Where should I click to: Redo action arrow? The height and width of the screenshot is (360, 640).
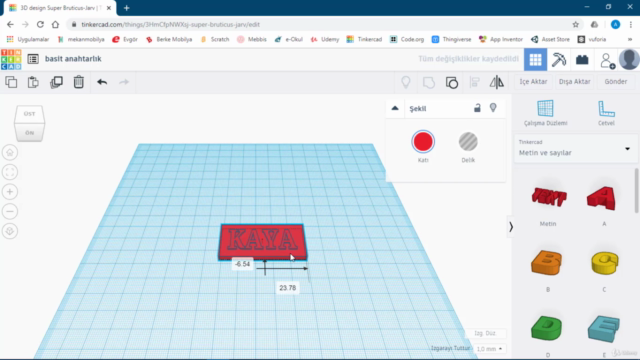coord(124,82)
